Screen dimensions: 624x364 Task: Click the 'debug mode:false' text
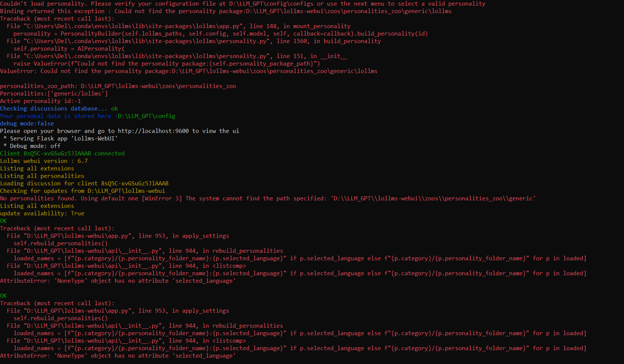coord(27,123)
